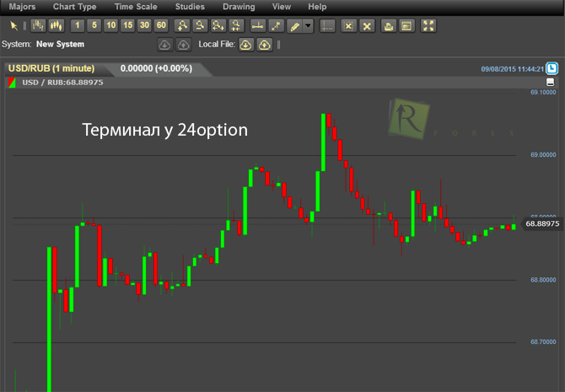Set time scale to 5 minutes
565x392 pixels.
pyautogui.click(x=94, y=25)
